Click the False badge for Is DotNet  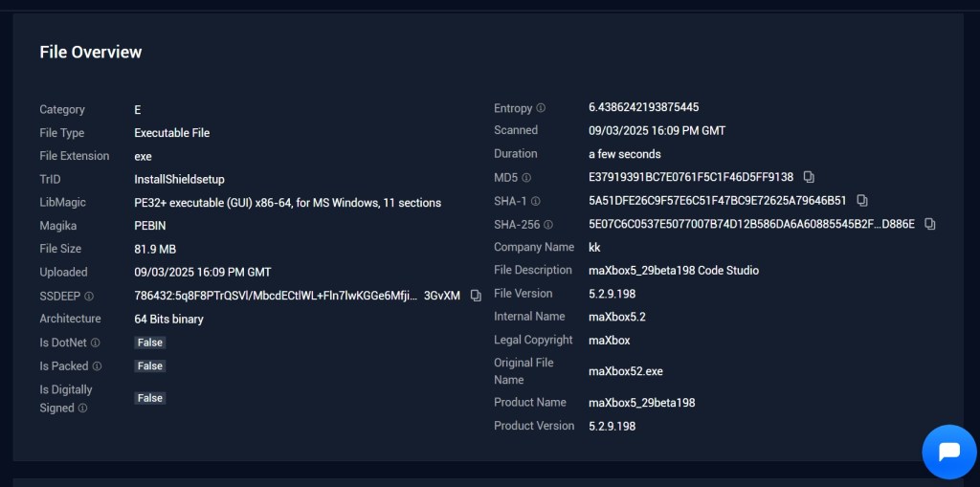click(150, 343)
